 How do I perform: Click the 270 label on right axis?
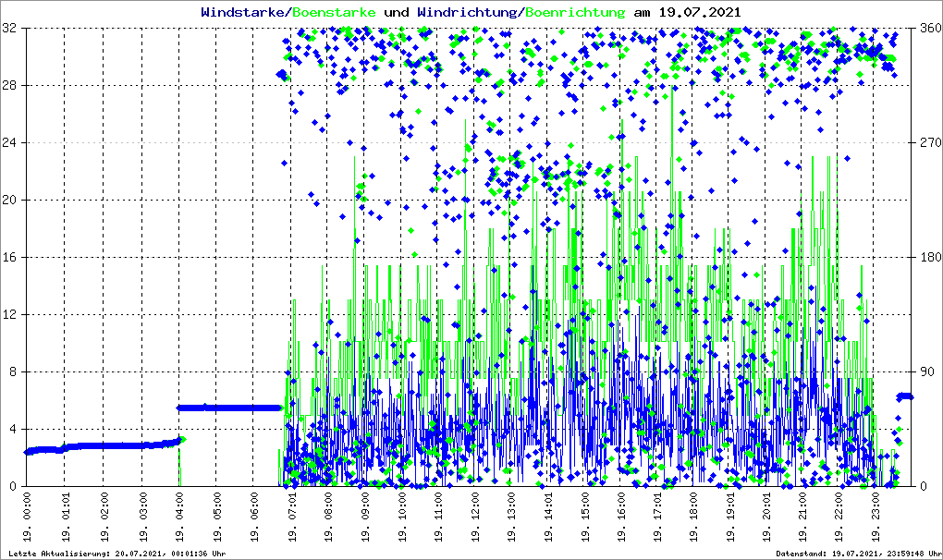927,143
